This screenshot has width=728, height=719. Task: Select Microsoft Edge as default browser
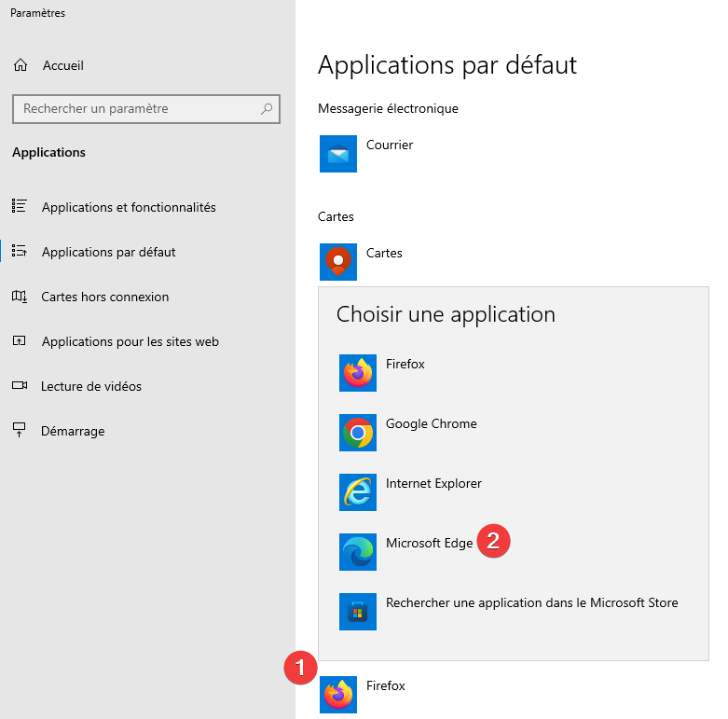(x=429, y=543)
